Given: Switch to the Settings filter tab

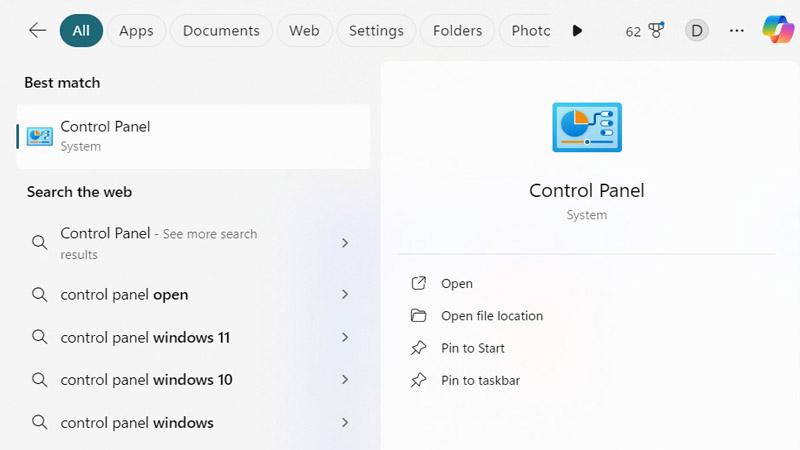Looking at the screenshot, I should coord(376,31).
